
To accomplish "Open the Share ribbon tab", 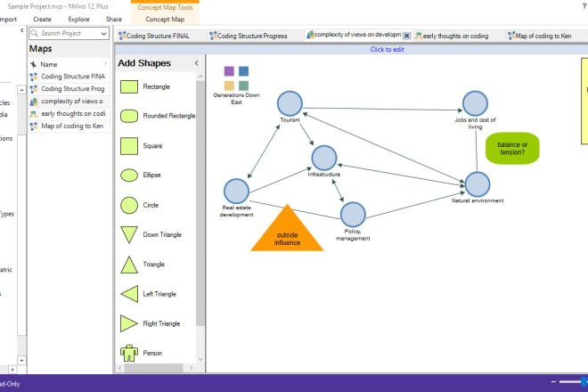I will [x=114, y=19].
